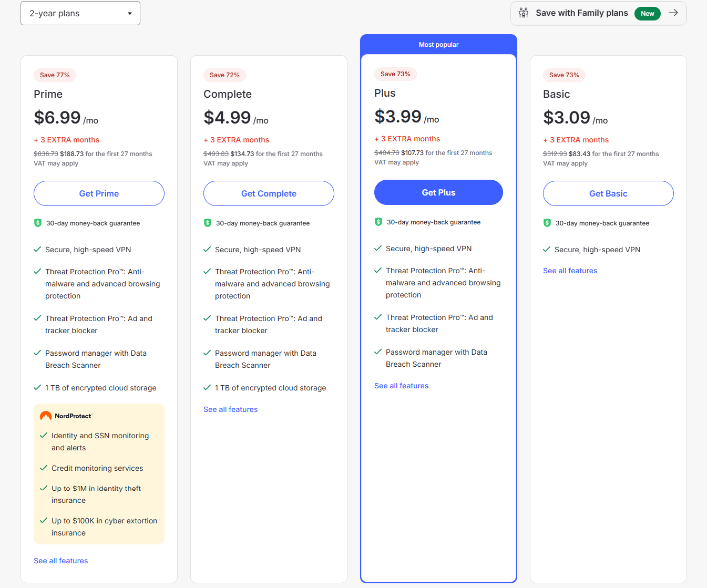The width and height of the screenshot is (707, 588).
Task: Click the $107.73 for the first 27 months text
Action: [447, 153]
